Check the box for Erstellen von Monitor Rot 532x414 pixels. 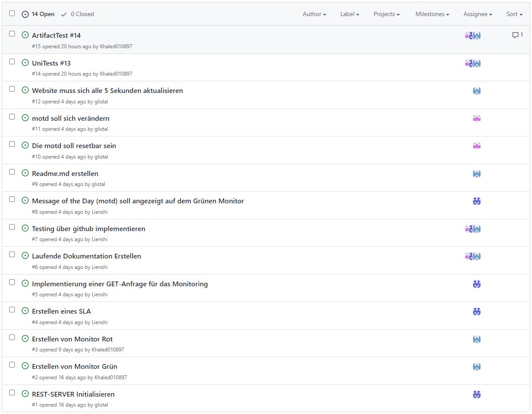pos(12,337)
